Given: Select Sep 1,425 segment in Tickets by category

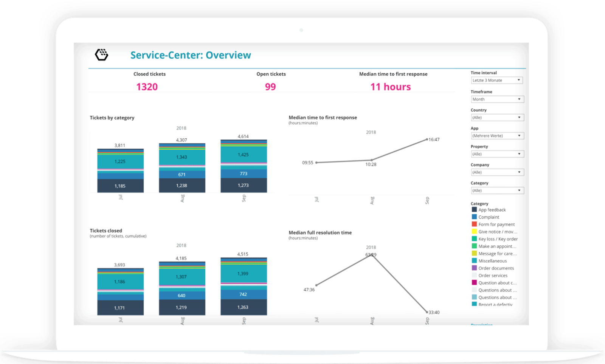Looking at the screenshot, I should [244, 155].
